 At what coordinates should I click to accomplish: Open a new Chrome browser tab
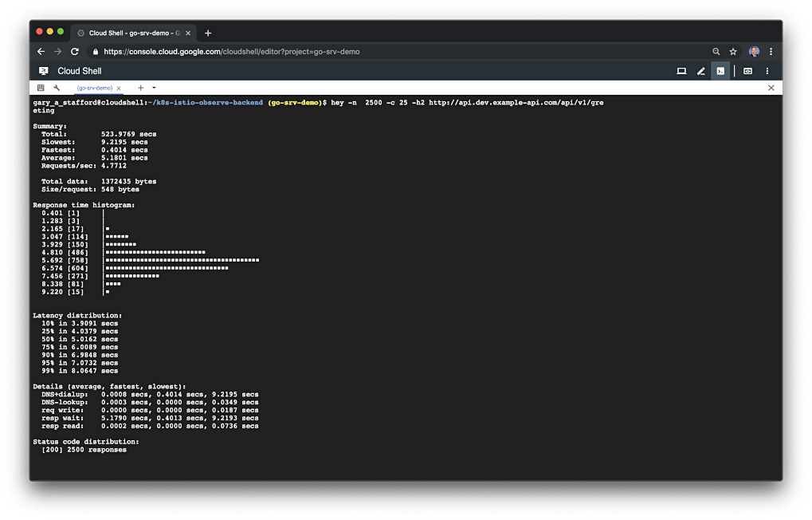click(x=208, y=33)
